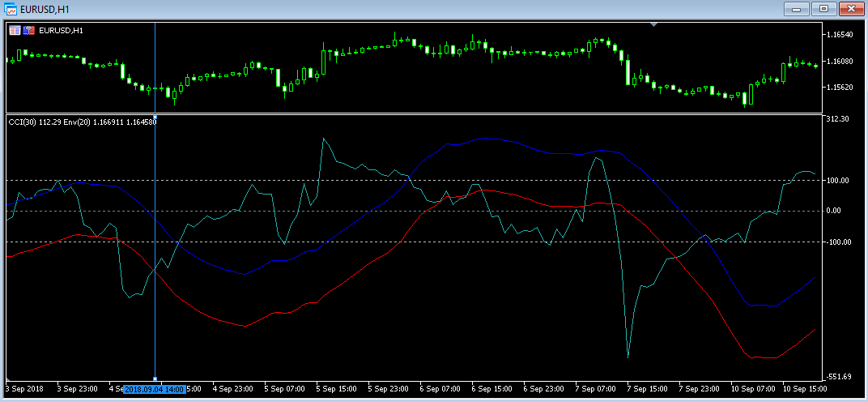Click the 312.30 indicator scale maximum
Image resolution: width=868 pixels, height=402 pixels.
pyautogui.click(x=837, y=118)
